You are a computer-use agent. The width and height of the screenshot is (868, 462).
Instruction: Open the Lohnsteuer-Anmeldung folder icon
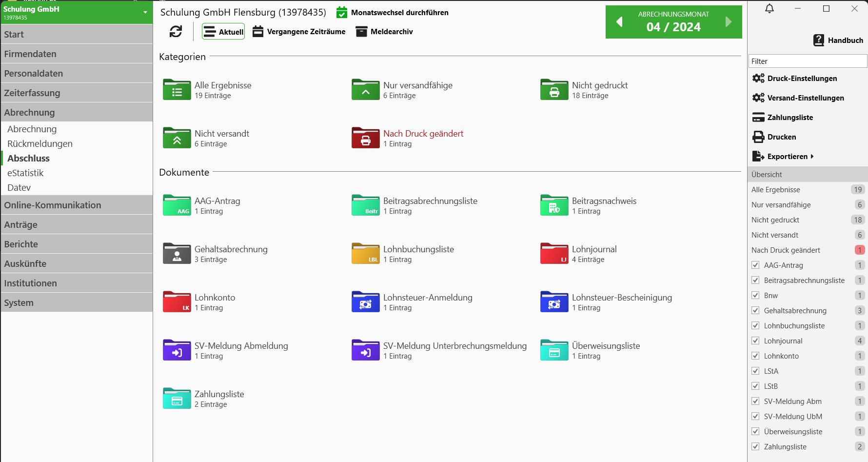(x=365, y=302)
